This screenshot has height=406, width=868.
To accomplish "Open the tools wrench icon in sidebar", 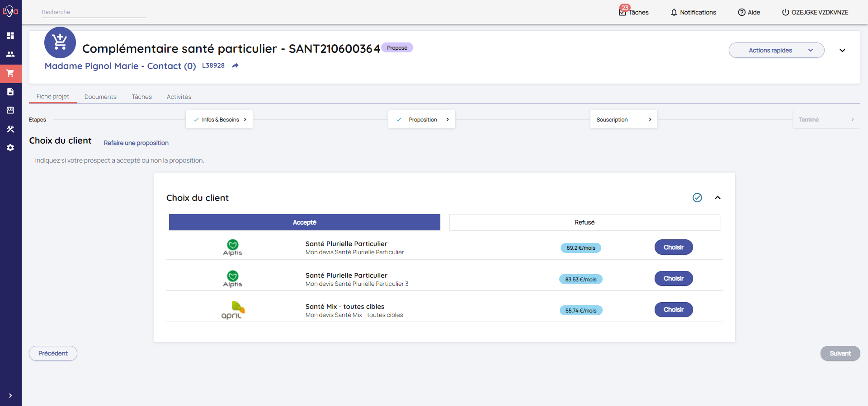I will [x=10, y=129].
